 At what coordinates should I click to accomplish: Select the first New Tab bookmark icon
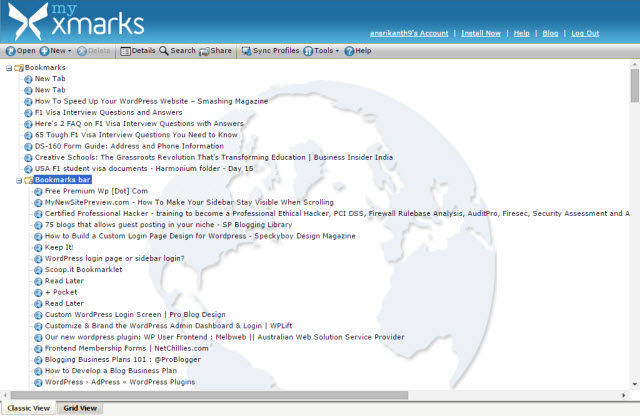[x=28, y=79]
